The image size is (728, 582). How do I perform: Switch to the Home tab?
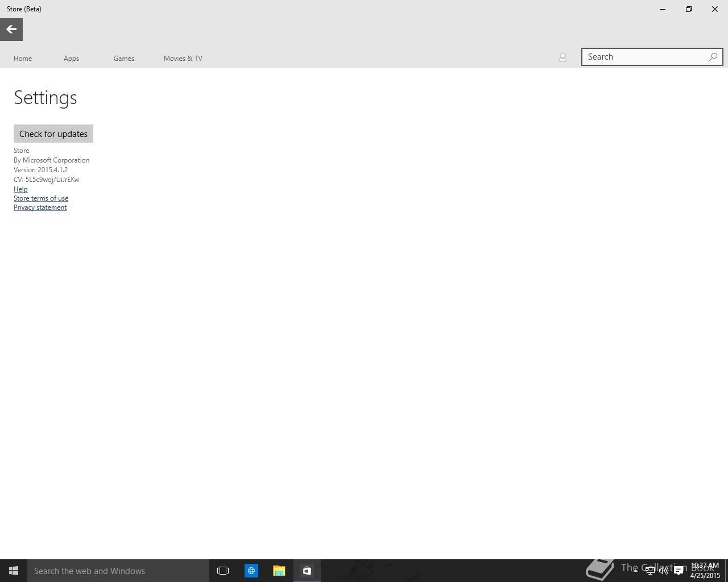click(23, 58)
